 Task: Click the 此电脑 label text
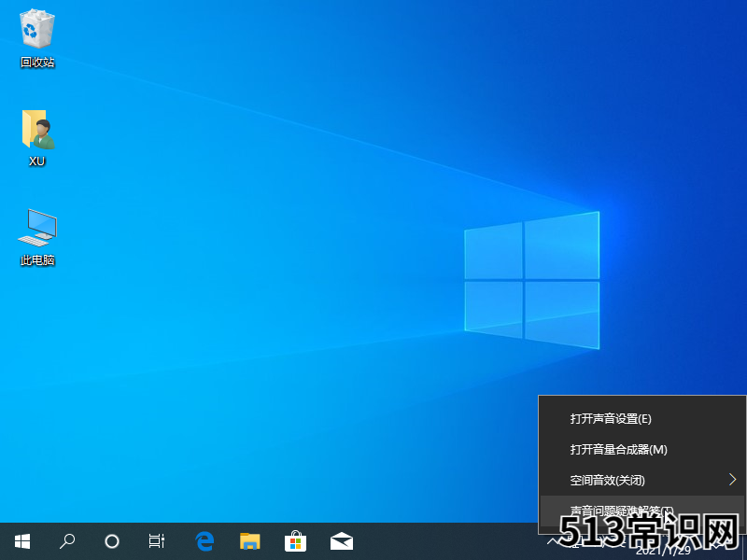point(37,260)
